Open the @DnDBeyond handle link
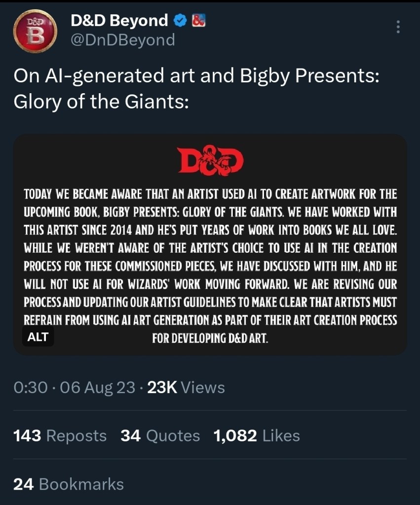 (x=123, y=39)
